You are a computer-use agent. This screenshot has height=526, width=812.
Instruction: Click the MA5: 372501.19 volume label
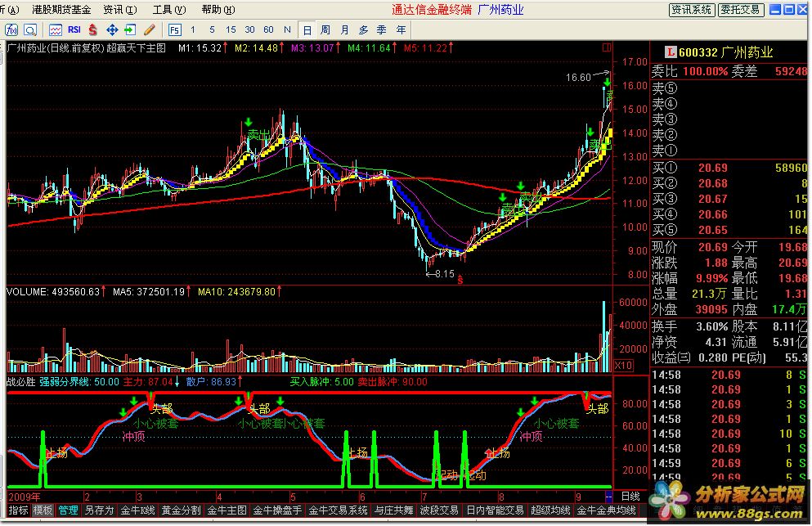click(x=152, y=292)
